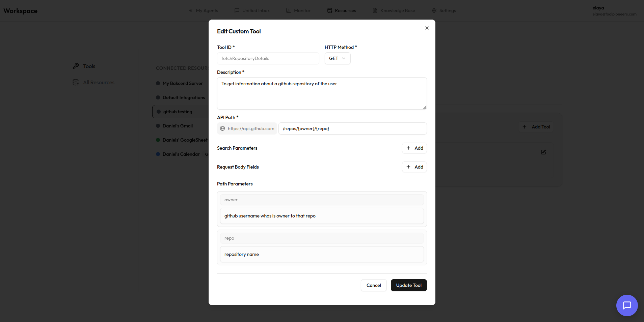This screenshot has width=644, height=322.
Task: Click the API Path input field
Action: click(x=352, y=128)
